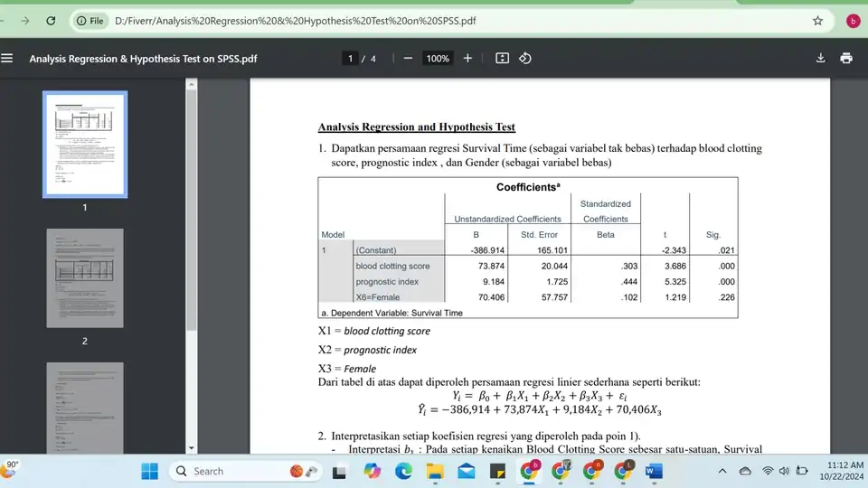Viewport: 868px width, 488px height.
Task: Click the zoom in plus button
Action: tap(467, 58)
